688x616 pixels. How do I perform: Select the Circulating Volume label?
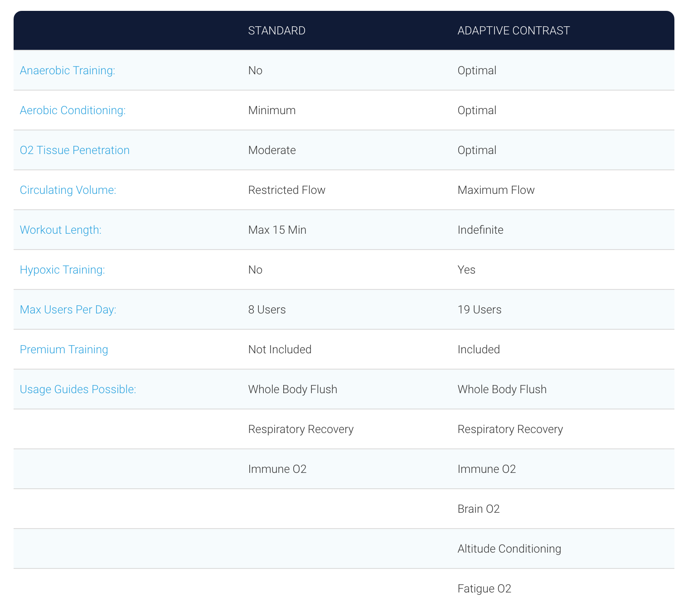68,190
